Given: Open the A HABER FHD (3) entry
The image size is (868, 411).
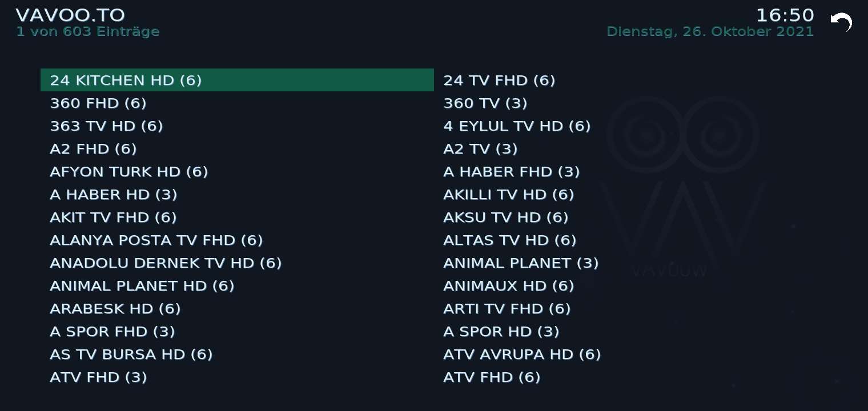Looking at the screenshot, I should point(511,172).
